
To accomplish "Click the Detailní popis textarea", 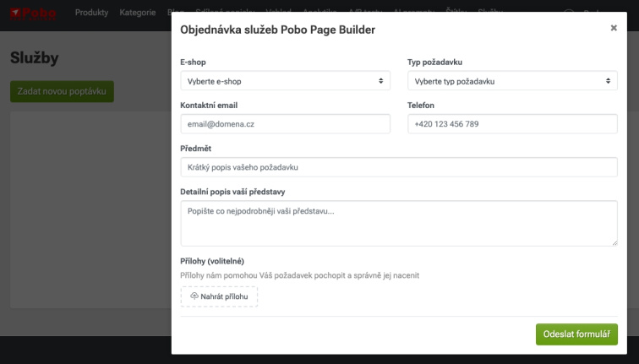I will 399,222.
